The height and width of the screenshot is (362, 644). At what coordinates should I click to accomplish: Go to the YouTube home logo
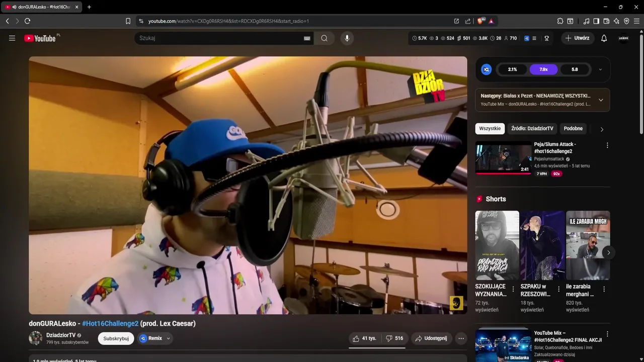point(40,38)
